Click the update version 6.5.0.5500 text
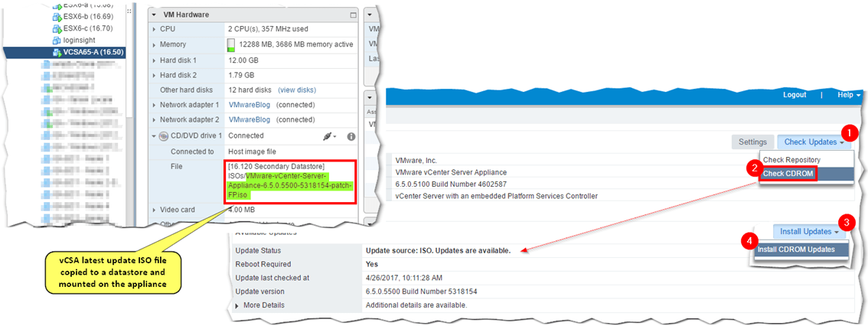The width and height of the screenshot is (868, 326). (x=421, y=291)
